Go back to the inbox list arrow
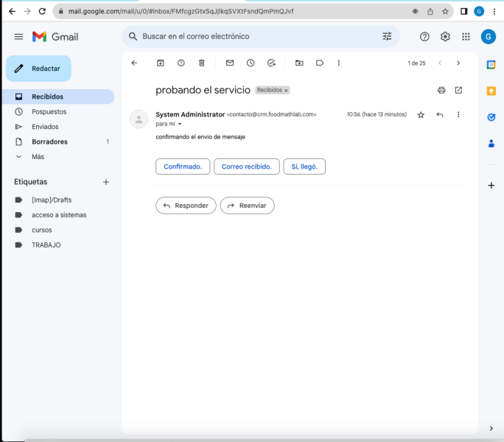The width and height of the screenshot is (504, 442). point(134,63)
